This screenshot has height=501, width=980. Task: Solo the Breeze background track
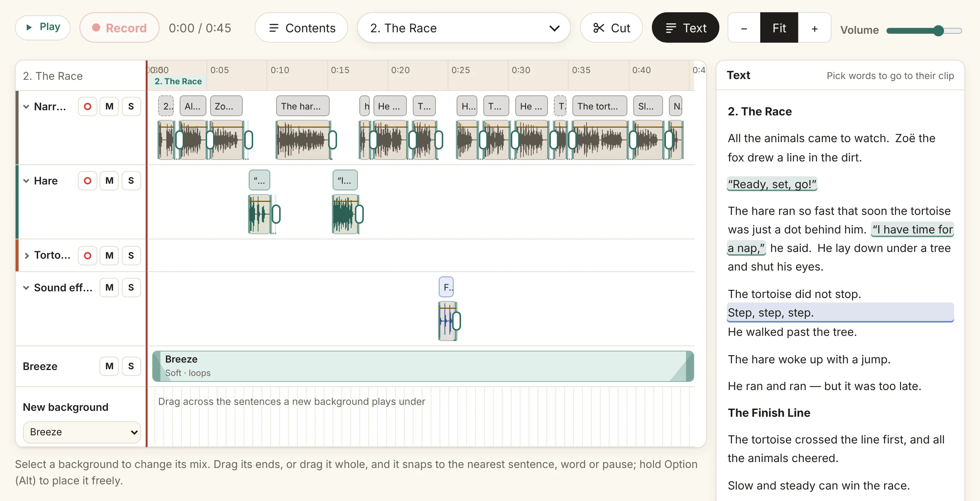point(131,366)
